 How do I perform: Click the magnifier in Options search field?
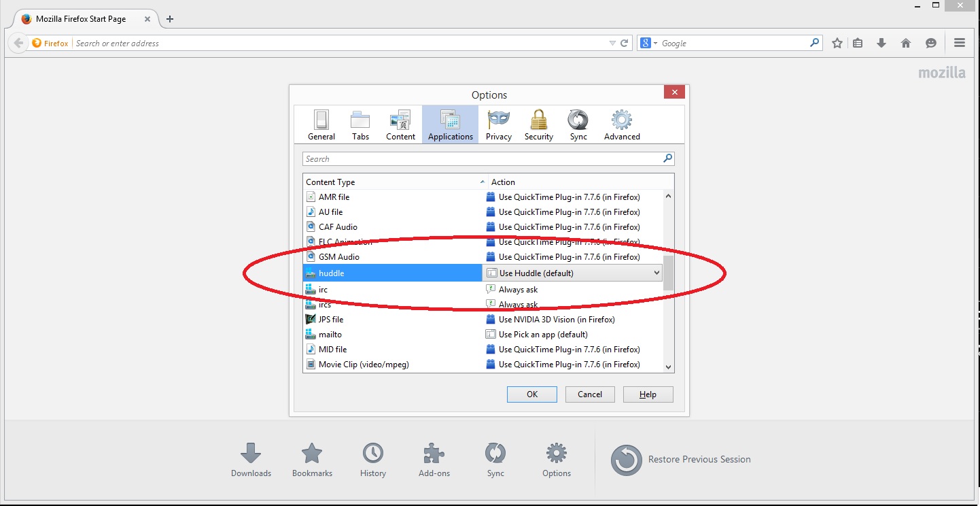(667, 158)
